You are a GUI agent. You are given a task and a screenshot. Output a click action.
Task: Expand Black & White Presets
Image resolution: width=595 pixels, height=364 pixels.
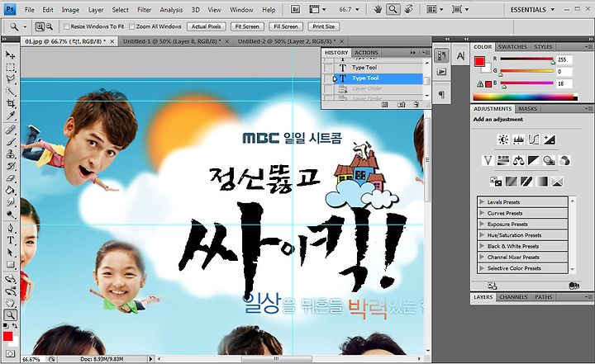[482, 246]
